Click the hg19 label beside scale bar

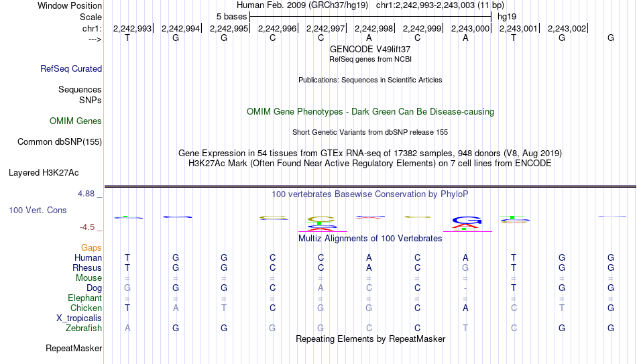tap(507, 17)
